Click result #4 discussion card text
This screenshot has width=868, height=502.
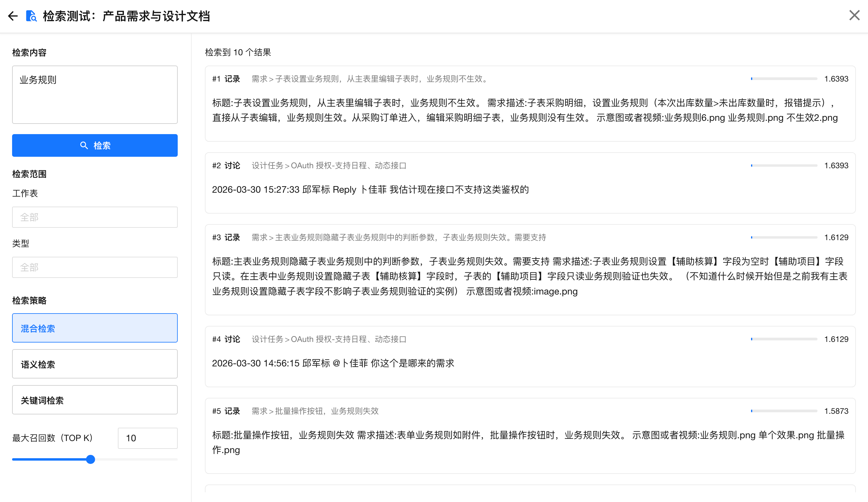coord(333,363)
